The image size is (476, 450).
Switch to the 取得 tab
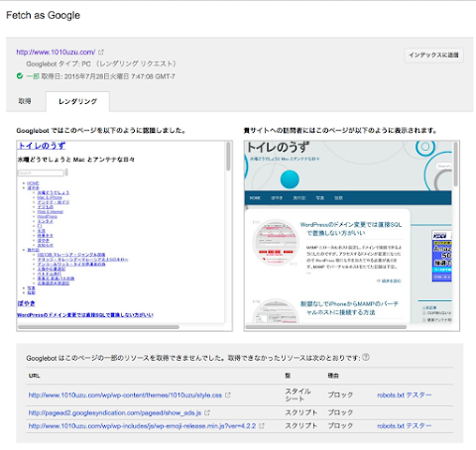coord(25,101)
